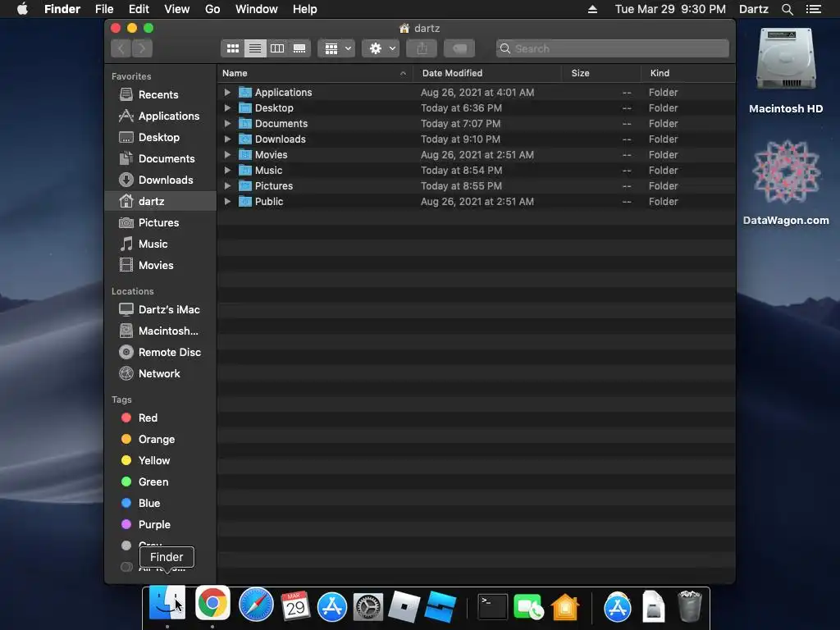Open the Apple menu
Viewport: 840px width, 630px height.
[x=22, y=9]
